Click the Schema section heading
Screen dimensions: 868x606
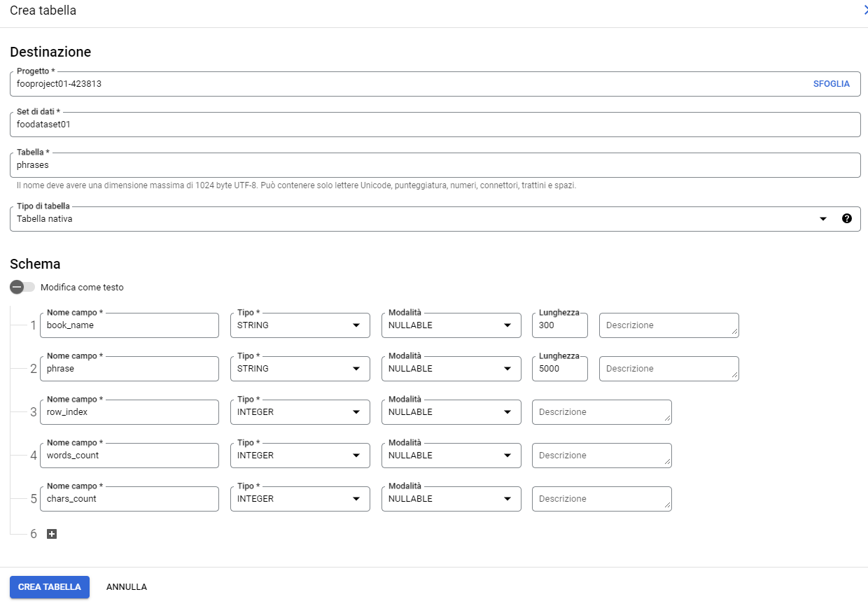(x=35, y=264)
